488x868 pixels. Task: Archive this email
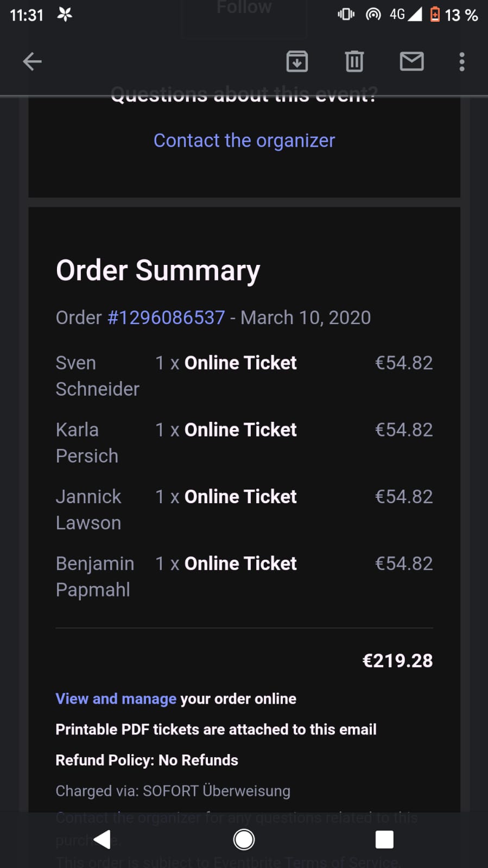[x=297, y=61]
